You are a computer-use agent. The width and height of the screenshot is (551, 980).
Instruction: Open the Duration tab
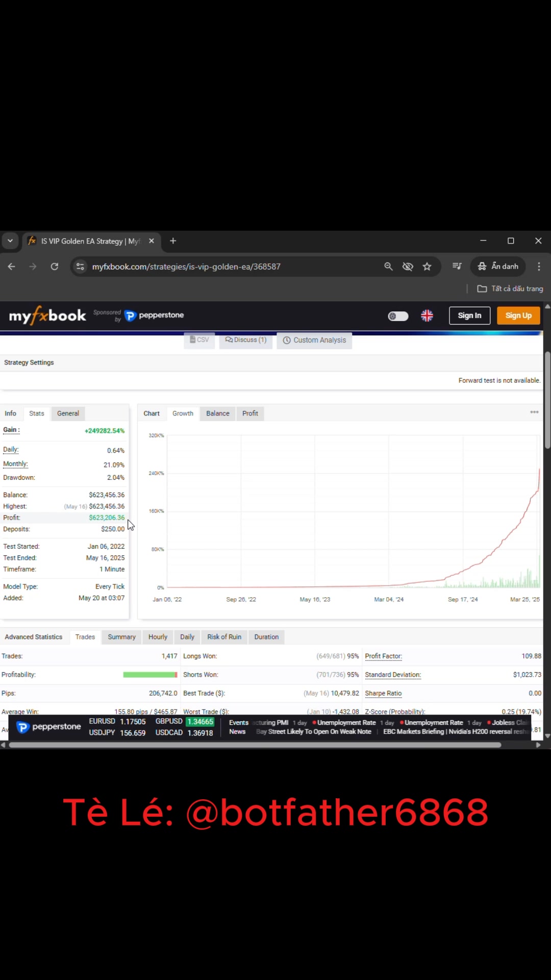266,637
